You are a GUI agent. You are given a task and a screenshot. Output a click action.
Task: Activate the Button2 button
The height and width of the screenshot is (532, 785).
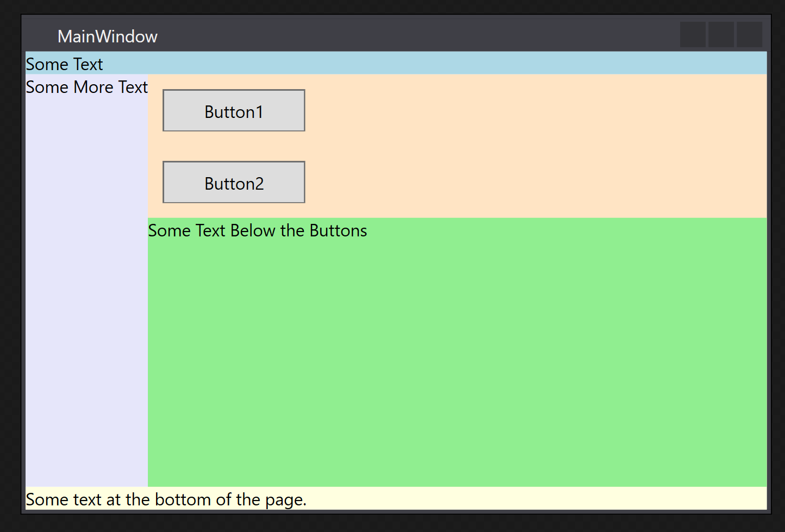234,182
